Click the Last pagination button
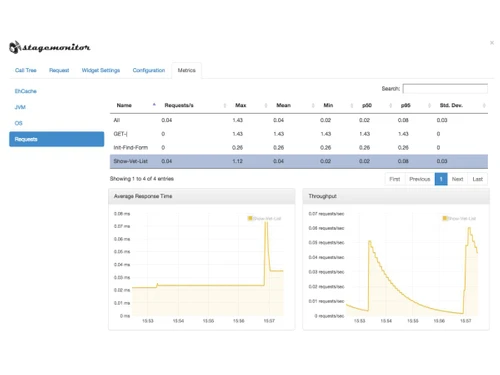This screenshot has width=500, height=375. click(477, 179)
